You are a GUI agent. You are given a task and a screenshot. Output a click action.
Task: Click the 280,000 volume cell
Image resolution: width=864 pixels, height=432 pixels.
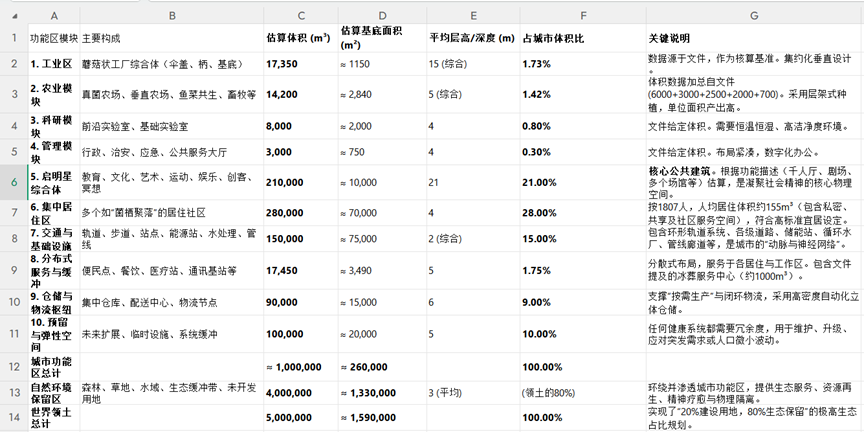pyautogui.click(x=300, y=213)
